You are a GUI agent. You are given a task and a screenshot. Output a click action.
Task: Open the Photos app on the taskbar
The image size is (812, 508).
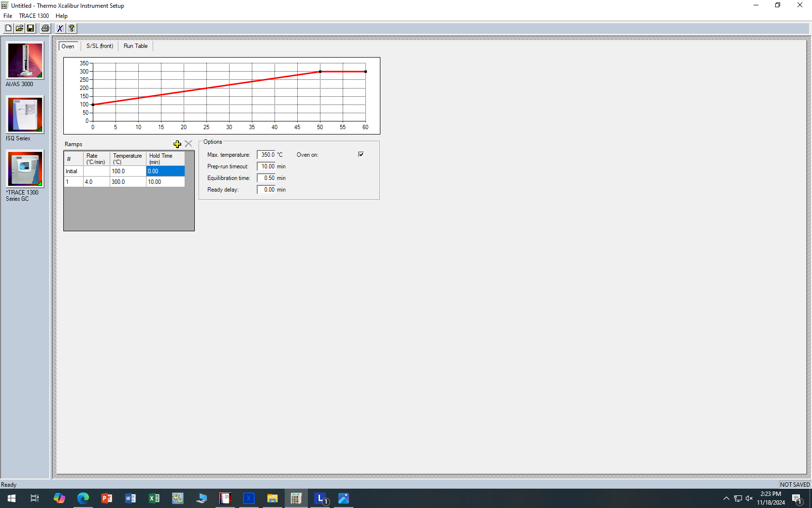(x=343, y=498)
